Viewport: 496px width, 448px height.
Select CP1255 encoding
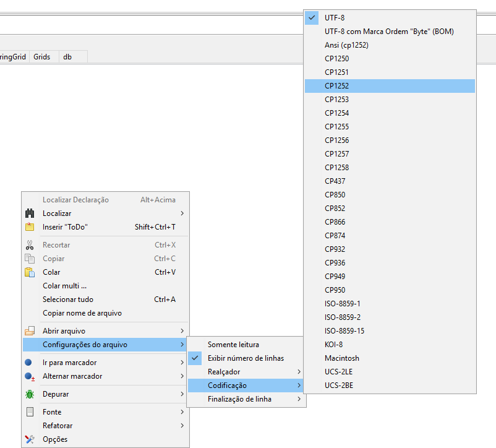coord(390,127)
